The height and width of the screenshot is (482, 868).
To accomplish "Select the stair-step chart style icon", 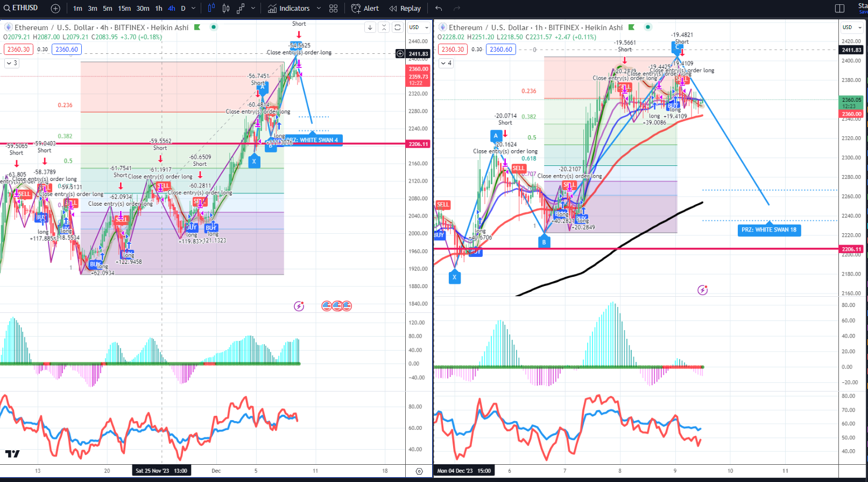I will [x=241, y=8].
